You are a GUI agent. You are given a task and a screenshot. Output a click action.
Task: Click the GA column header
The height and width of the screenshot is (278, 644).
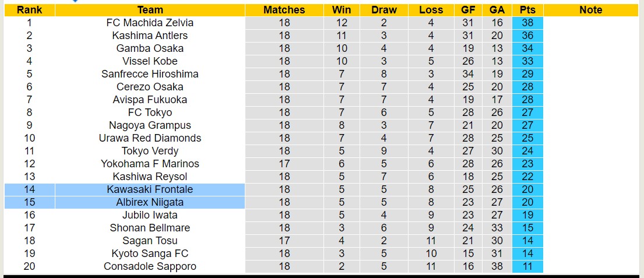coord(497,10)
